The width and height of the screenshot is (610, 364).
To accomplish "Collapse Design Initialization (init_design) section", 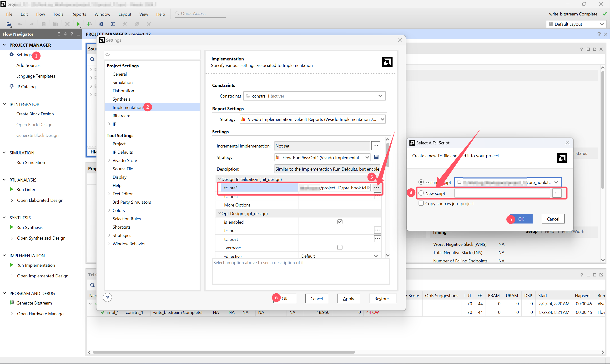I will (219, 179).
